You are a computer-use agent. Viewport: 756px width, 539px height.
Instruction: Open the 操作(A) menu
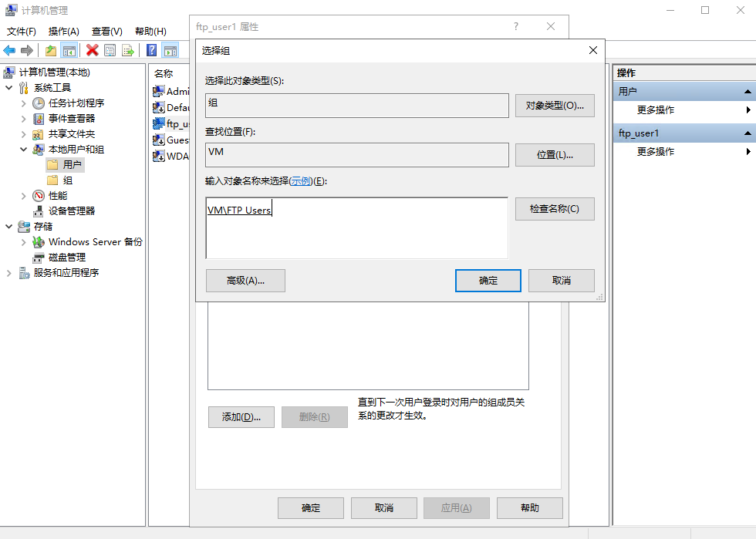coord(63,32)
